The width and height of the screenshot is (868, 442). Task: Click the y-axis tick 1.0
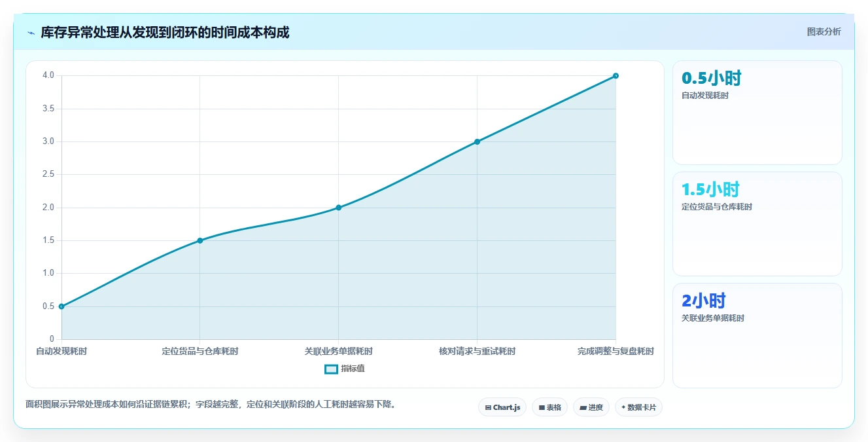[48, 273]
